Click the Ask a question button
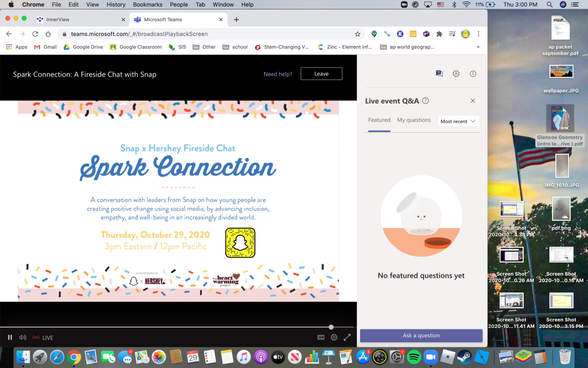This screenshot has height=368, width=588. [x=421, y=335]
